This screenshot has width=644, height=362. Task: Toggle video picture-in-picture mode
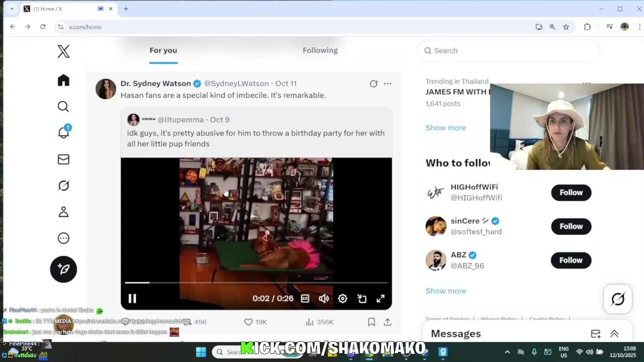point(362,299)
